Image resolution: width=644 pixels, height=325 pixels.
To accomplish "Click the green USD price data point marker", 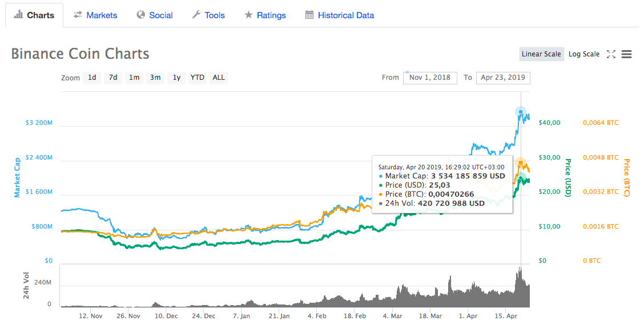I will point(520,178).
